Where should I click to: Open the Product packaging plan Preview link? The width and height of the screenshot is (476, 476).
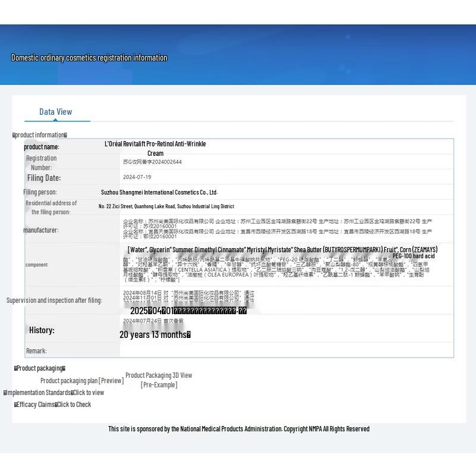pyautogui.click(x=82, y=381)
